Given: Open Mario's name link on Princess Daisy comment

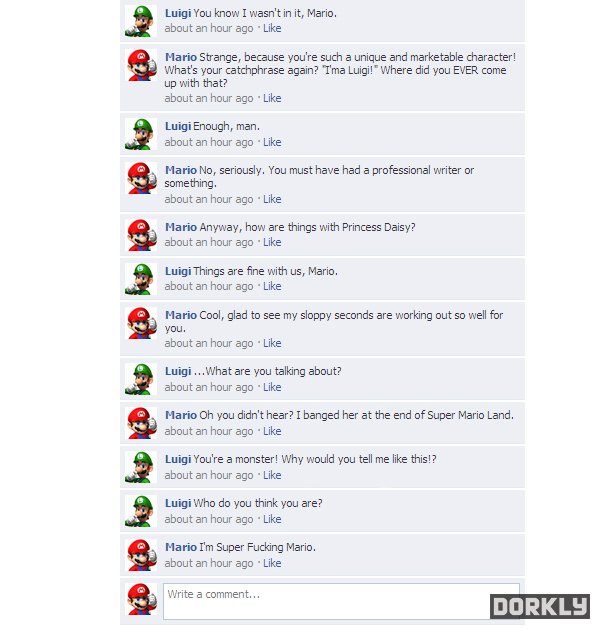Looking at the screenshot, I should coord(181,227).
